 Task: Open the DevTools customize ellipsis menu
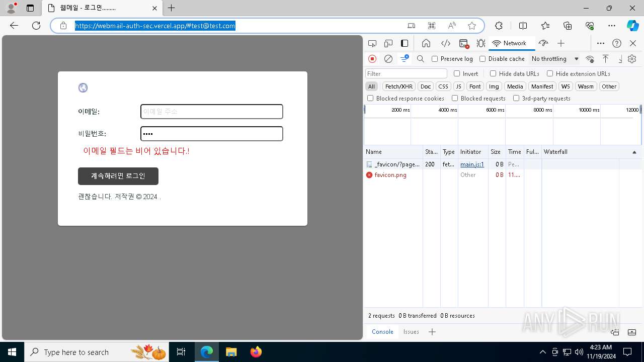[x=601, y=43]
